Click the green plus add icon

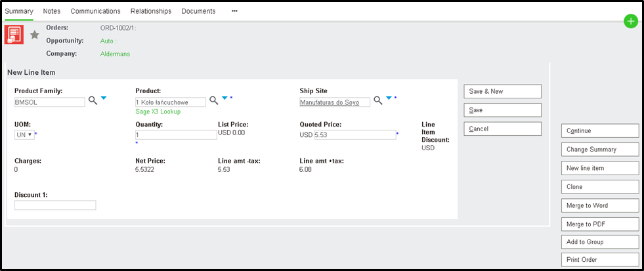tap(630, 22)
